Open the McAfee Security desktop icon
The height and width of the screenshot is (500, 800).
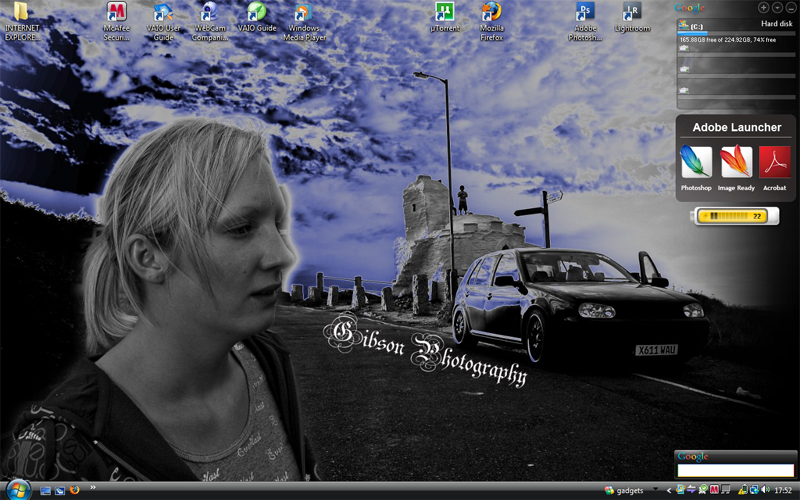(x=117, y=13)
